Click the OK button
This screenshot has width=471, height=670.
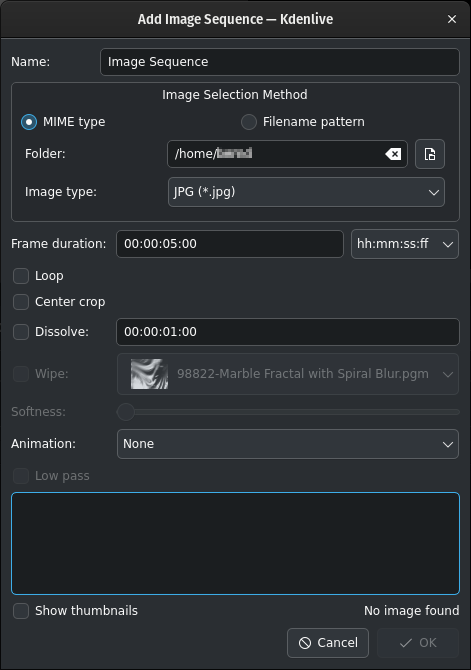coord(418,643)
